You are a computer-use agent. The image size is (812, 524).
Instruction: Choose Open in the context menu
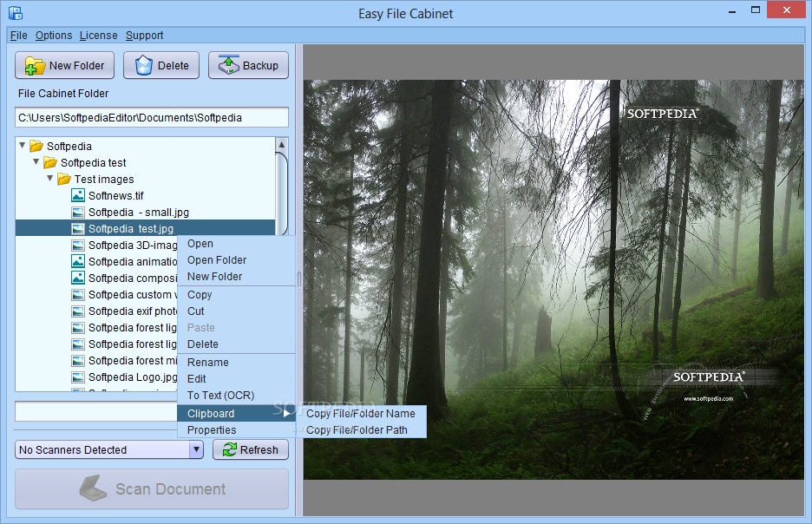click(x=236, y=244)
